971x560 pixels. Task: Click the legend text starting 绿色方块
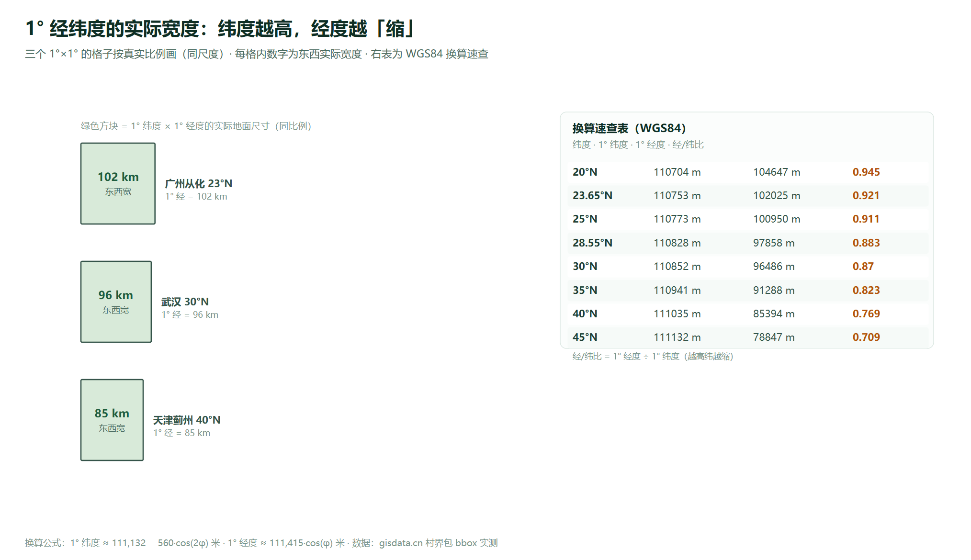point(196,126)
